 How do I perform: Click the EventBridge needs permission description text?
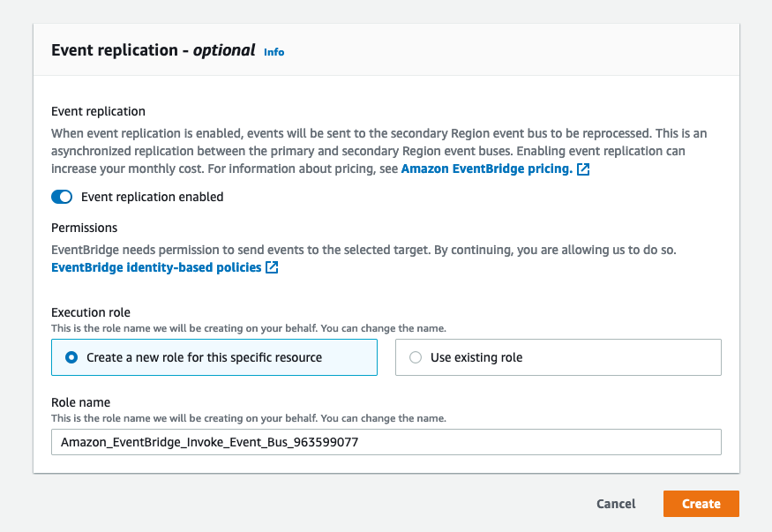pyautogui.click(x=364, y=250)
